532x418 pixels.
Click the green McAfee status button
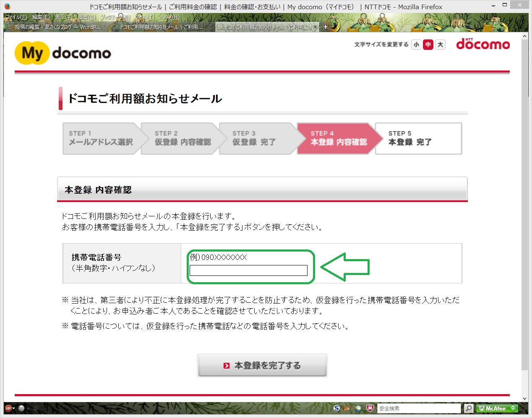[x=497, y=408]
